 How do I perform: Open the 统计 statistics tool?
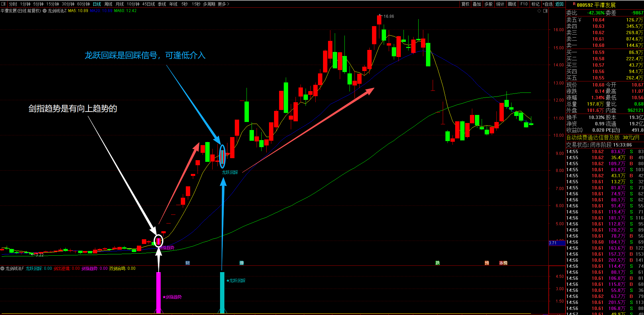click(500, 4)
